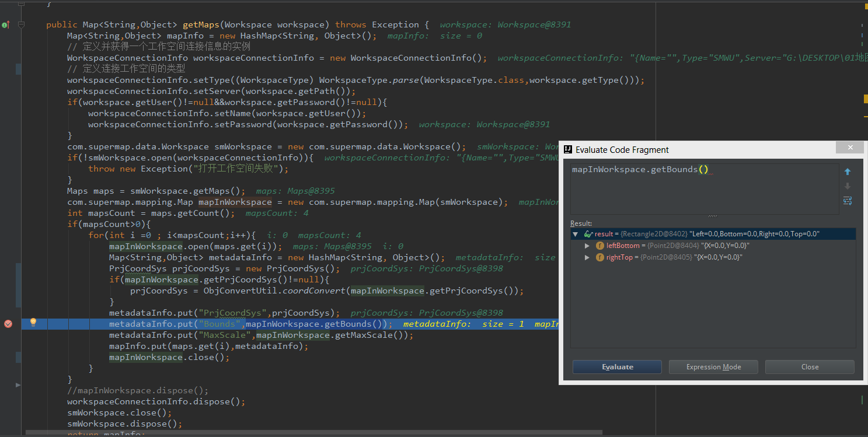Screen dimensions: 868x437
Task: Click the line "workspaceConnectionInfo.dispose();"
Action: pos(156,401)
